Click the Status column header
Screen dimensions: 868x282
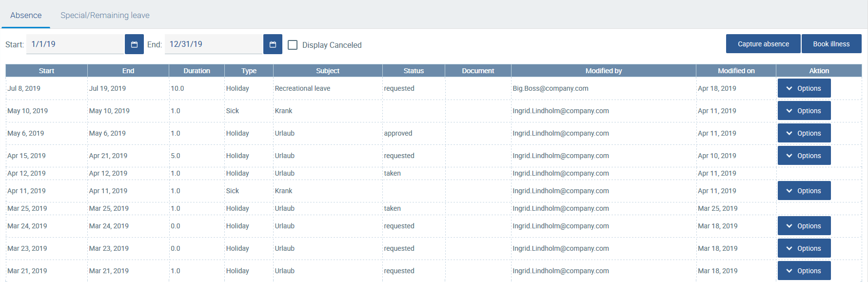(x=414, y=71)
